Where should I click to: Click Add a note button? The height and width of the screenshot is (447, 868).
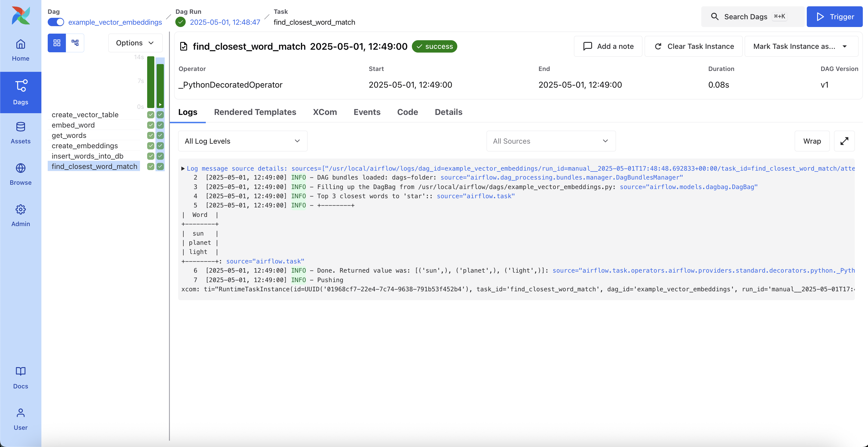[608, 46]
